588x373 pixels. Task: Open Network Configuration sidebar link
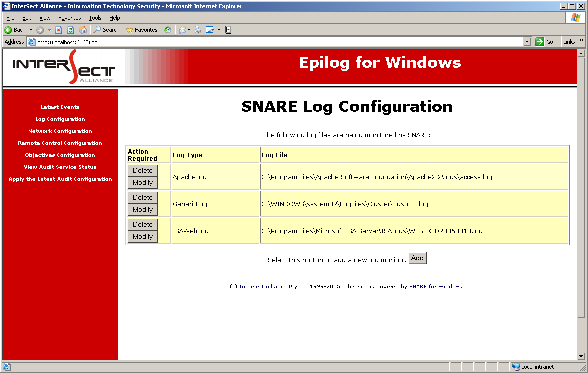60,131
